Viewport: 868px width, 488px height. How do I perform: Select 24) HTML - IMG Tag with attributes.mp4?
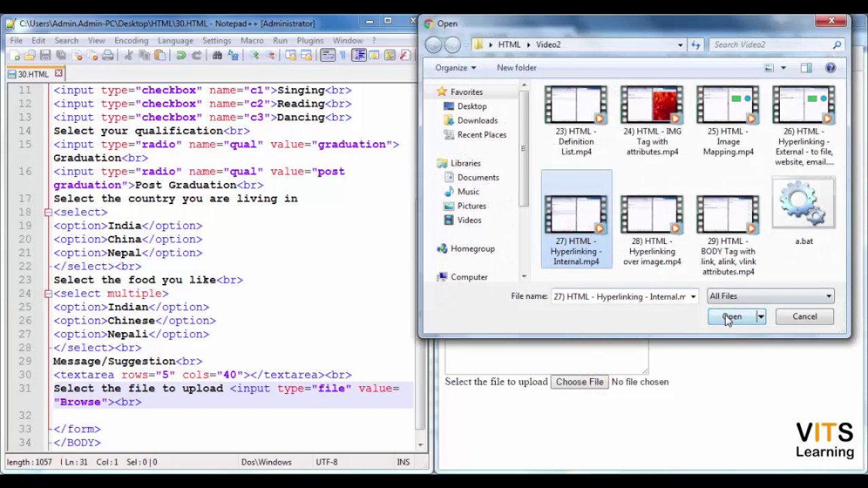pos(652,121)
